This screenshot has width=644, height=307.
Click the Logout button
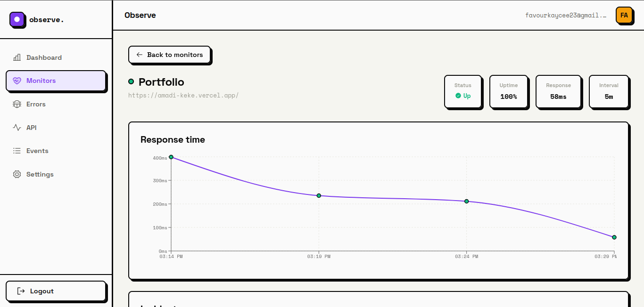[x=56, y=291]
